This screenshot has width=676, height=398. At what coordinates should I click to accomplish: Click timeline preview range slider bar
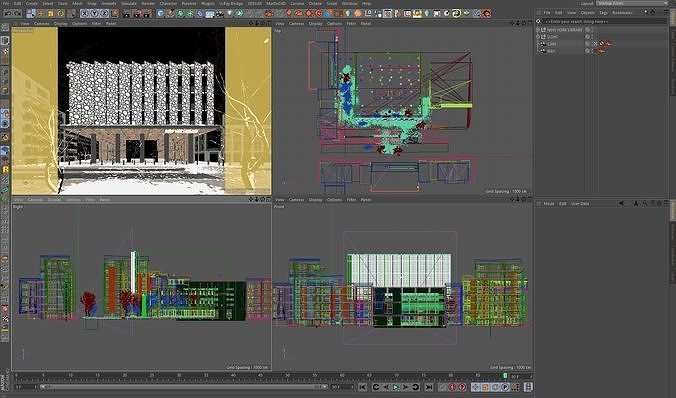tap(183, 387)
